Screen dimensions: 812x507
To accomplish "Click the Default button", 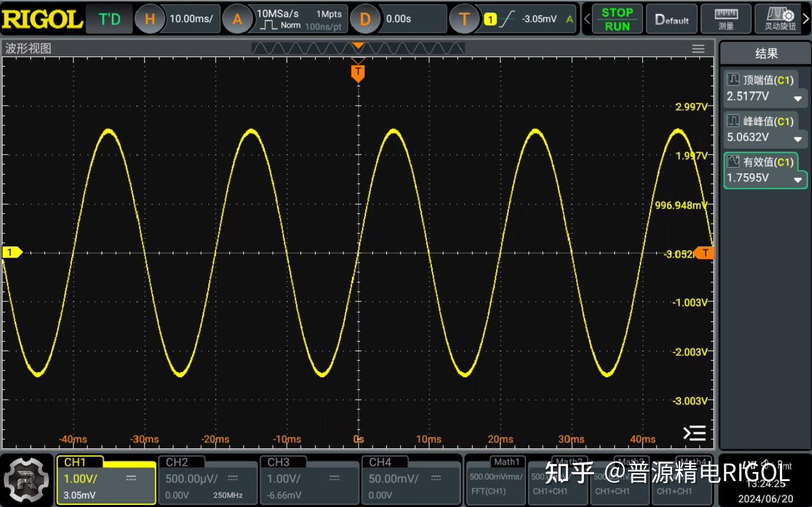I will [671, 19].
